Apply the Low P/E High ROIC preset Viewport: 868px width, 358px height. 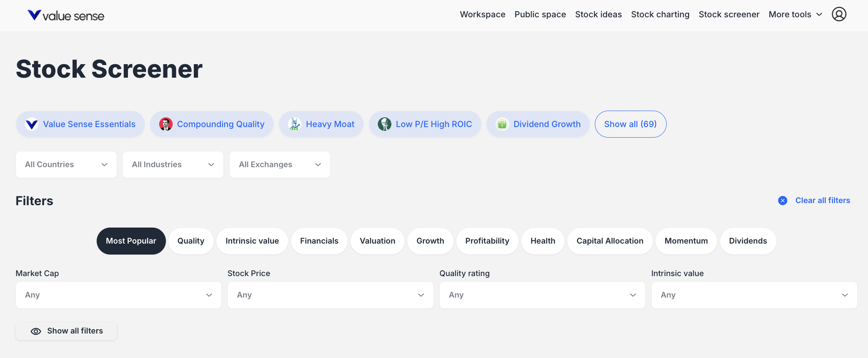click(x=425, y=124)
